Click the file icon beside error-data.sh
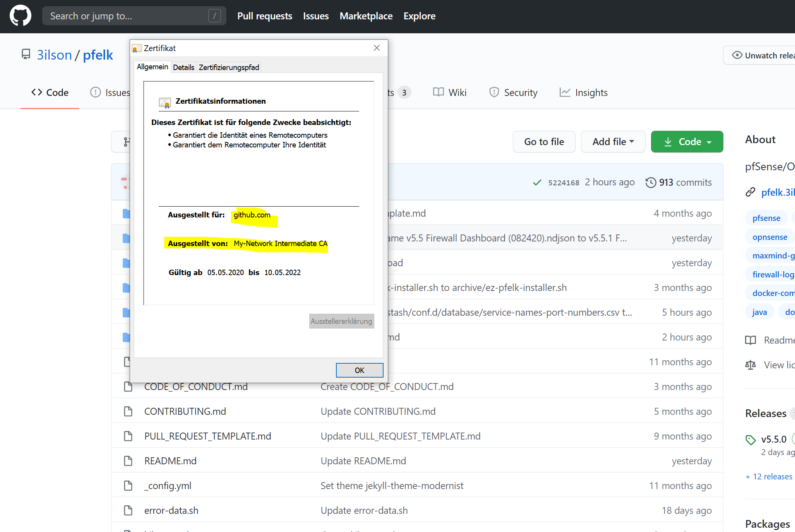The image size is (795, 532). tap(128, 510)
